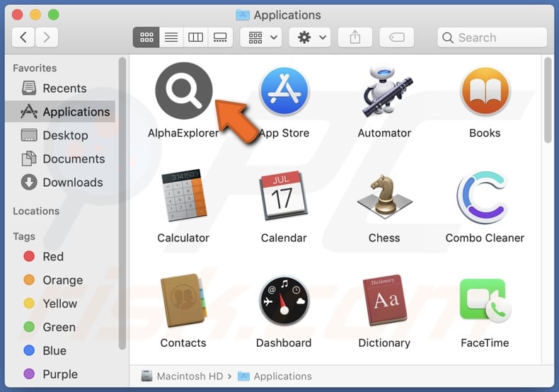Click the Favorites section header
Viewport: 559px width, 392px height.
[x=35, y=68]
